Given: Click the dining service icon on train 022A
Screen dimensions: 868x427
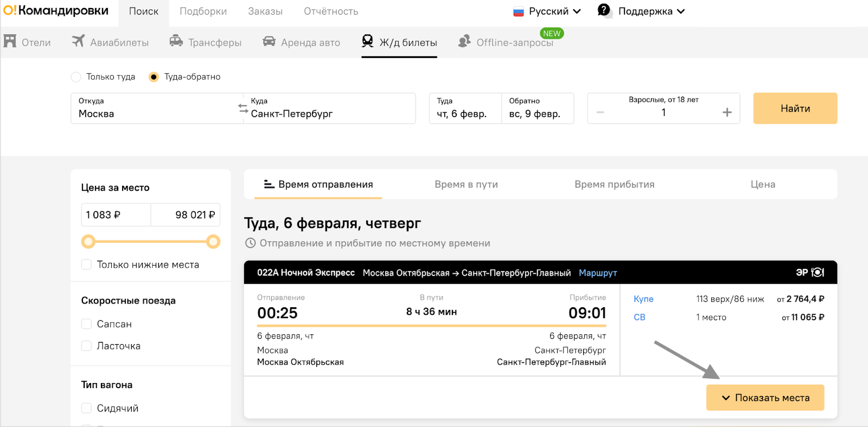Looking at the screenshot, I should pyautogui.click(x=818, y=272).
